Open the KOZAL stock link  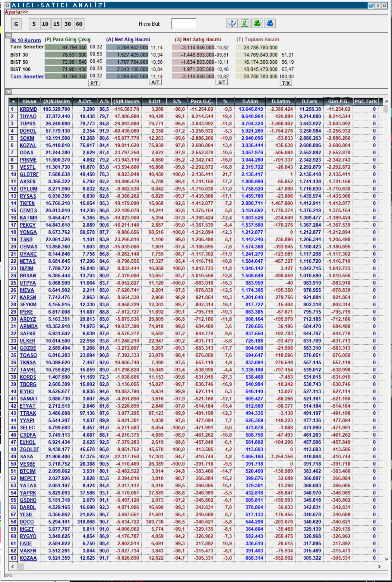tap(28, 145)
